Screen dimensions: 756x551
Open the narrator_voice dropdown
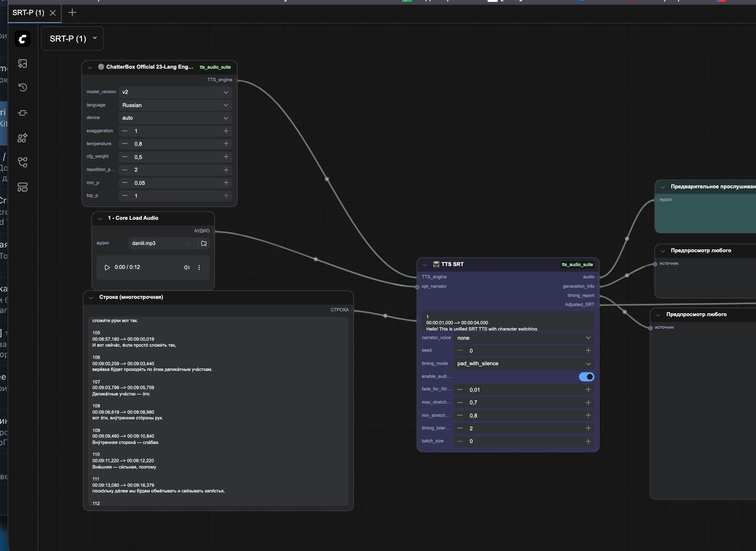524,338
